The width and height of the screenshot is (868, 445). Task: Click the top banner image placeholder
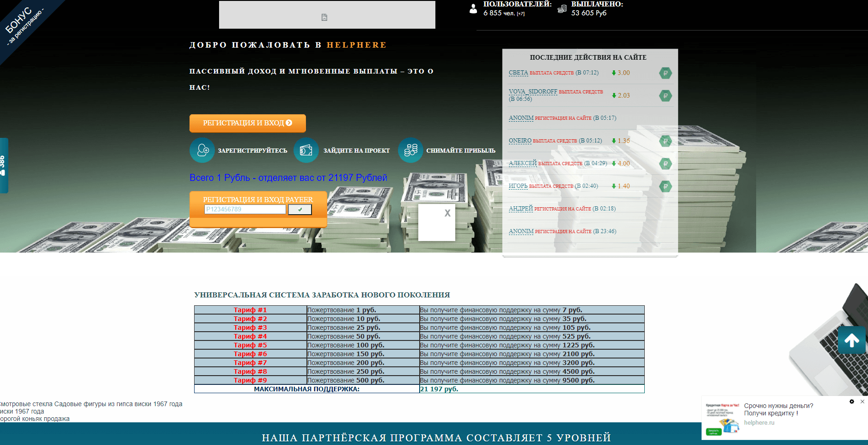327,15
